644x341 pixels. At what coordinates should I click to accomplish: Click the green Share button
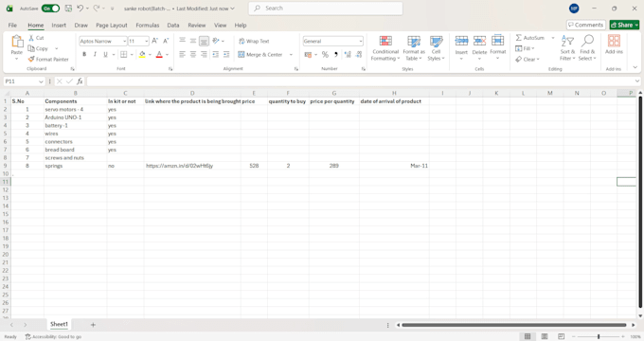pyautogui.click(x=624, y=25)
